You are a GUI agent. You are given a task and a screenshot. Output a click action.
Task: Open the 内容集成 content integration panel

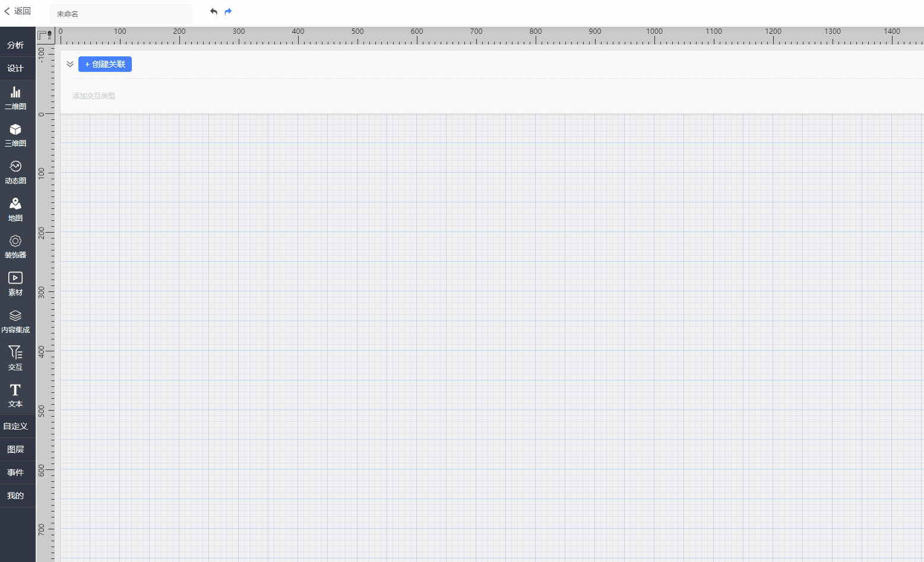coord(15,321)
